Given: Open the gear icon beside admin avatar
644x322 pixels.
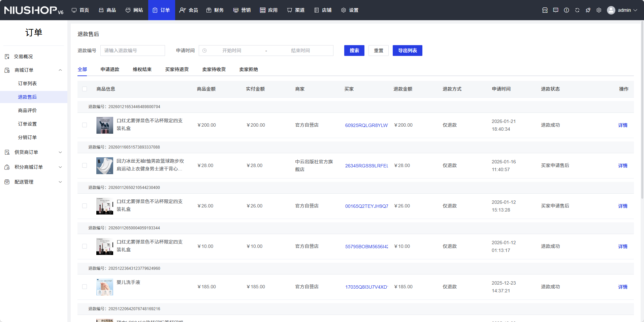Looking at the screenshot, I should (x=599, y=10).
